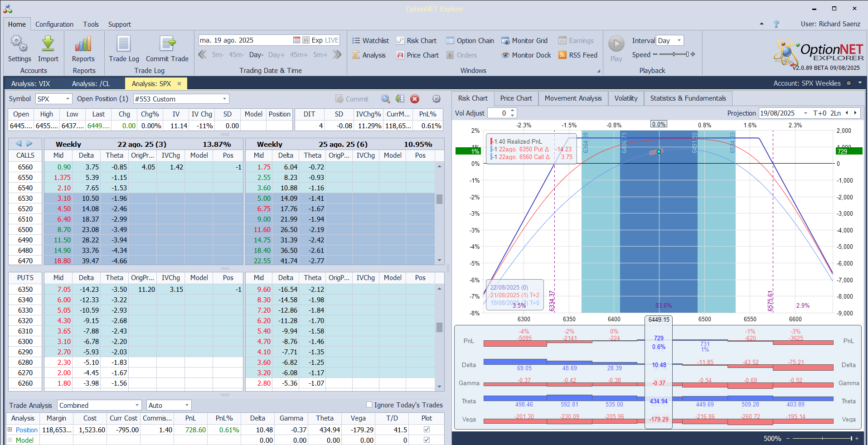
Task: Switch to Statistics & Fundamentals tab
Action: 688,98
